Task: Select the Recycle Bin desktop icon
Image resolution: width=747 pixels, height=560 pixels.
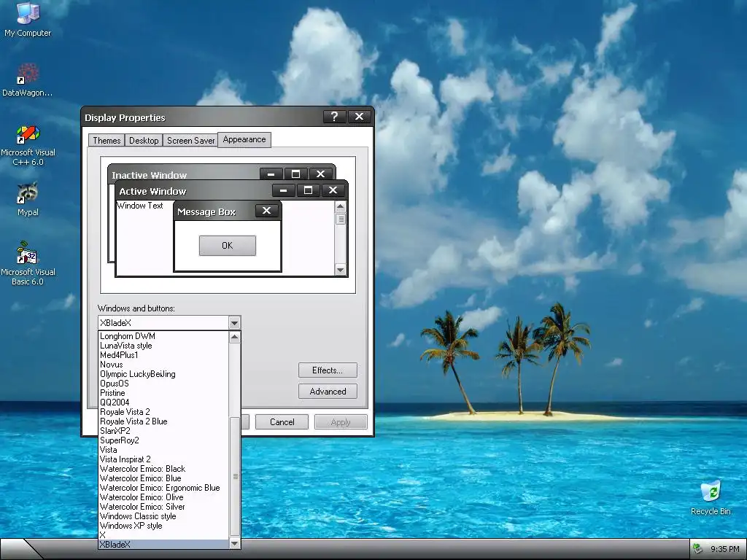Action: 711,497
